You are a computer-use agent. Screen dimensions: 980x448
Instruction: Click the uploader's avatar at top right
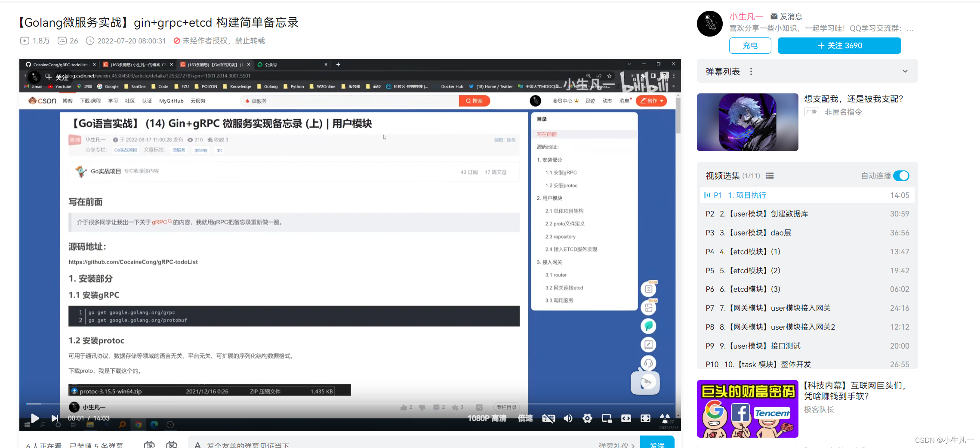[710, 24]
